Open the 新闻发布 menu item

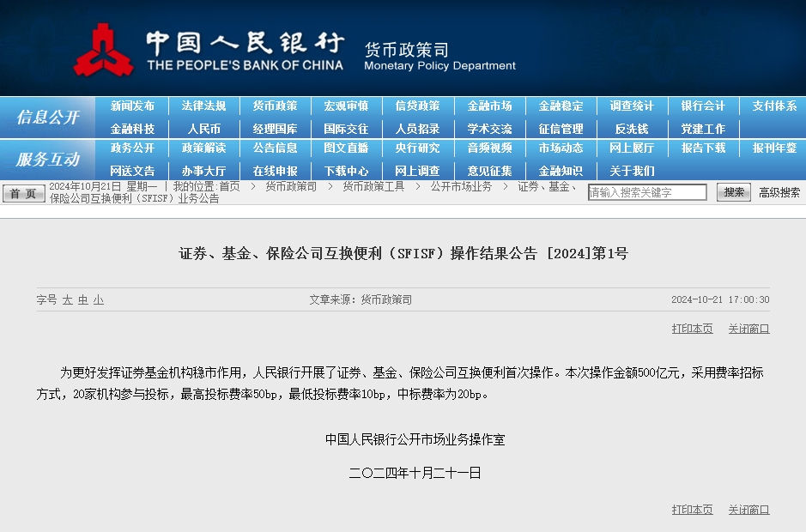click(x=132, y=106)
